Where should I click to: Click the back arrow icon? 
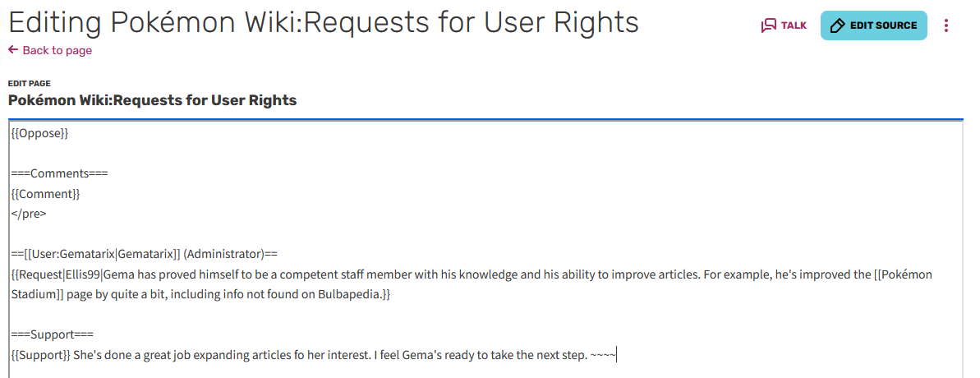13,50
